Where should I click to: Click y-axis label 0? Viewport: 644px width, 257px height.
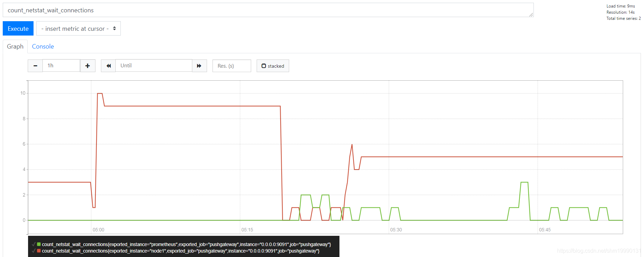24,220
